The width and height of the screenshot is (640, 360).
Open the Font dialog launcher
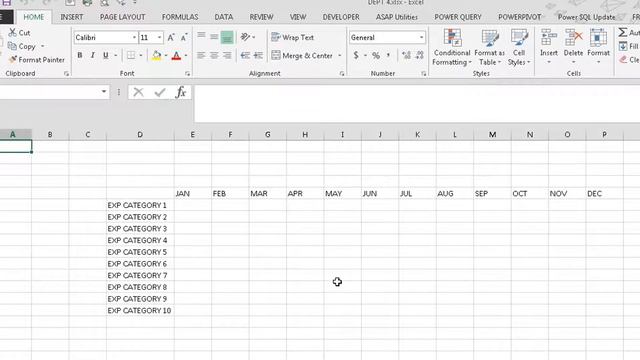point(187,73)
